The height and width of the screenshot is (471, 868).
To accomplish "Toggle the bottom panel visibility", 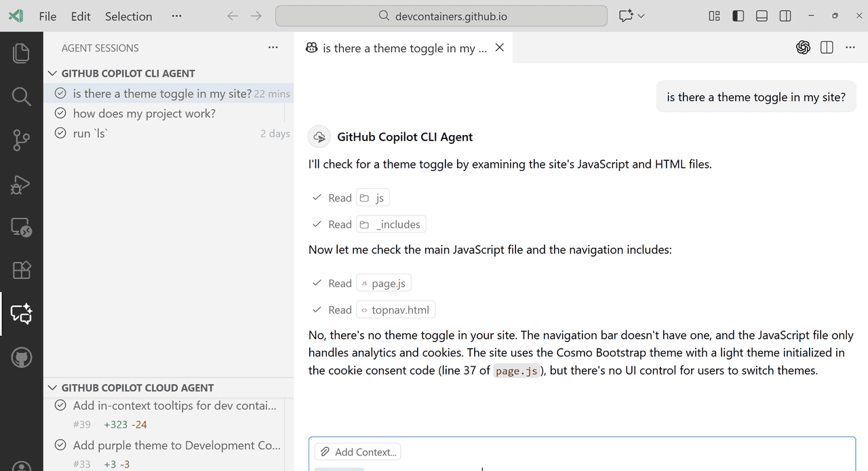I will 762,16.
